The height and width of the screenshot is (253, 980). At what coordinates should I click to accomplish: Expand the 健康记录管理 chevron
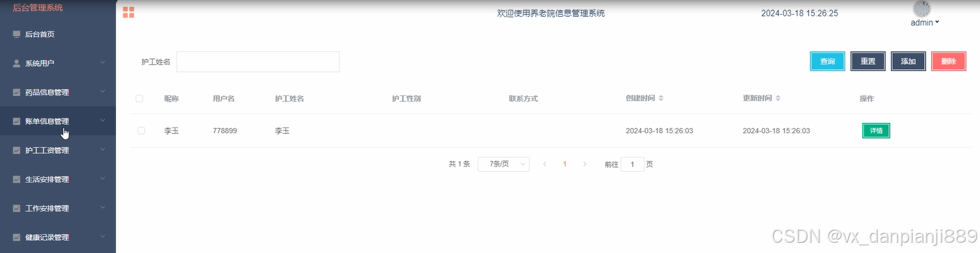(102, 236)
